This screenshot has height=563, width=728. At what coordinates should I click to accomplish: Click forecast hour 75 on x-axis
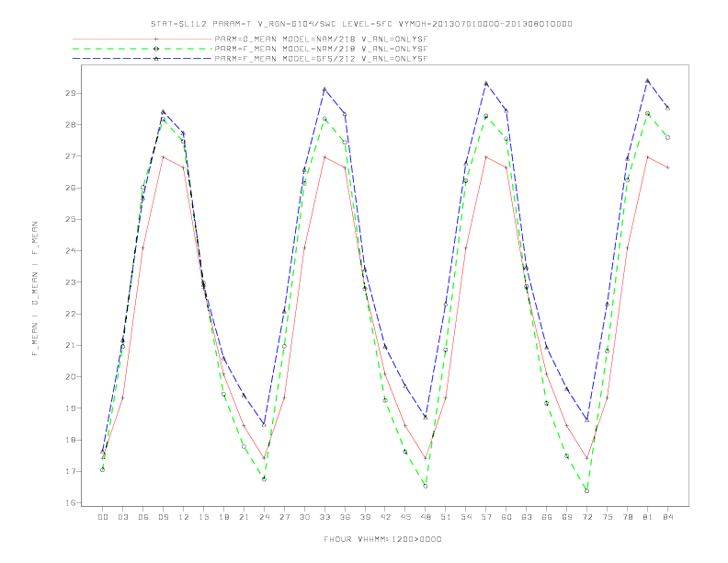point(608,517)
